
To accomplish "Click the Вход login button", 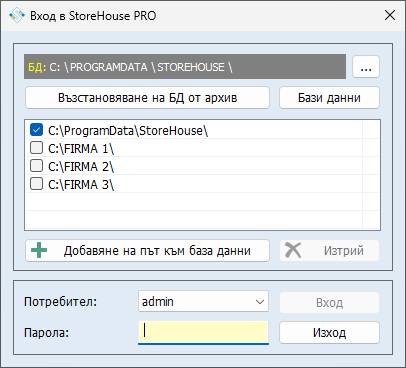I will [329, 302].
